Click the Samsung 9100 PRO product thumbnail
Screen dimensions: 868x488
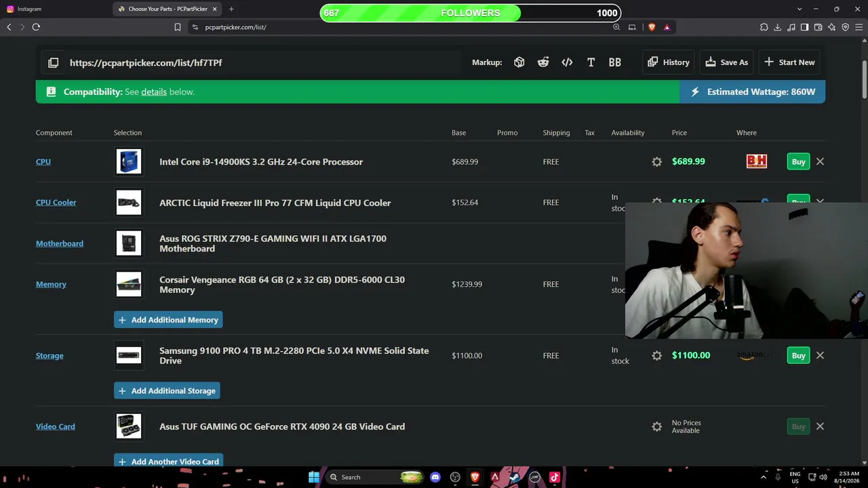pyautogui.click(x=129, y=356)
